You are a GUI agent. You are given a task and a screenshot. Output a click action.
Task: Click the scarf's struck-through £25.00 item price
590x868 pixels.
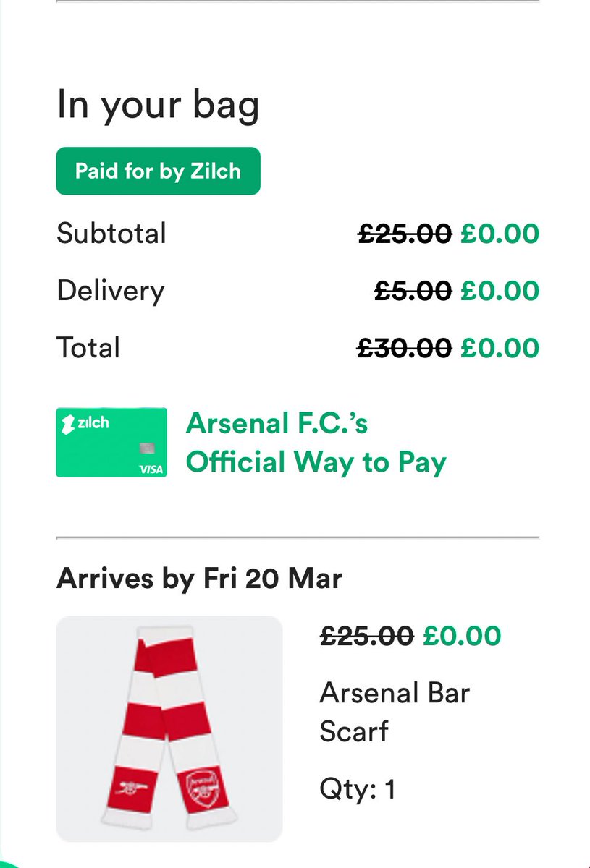366,636
